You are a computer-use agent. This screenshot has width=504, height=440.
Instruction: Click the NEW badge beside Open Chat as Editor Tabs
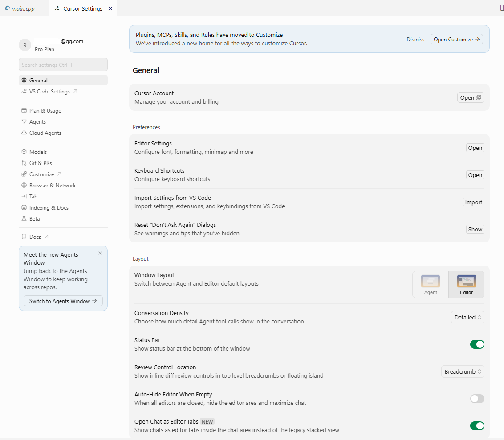click(207, 421)
